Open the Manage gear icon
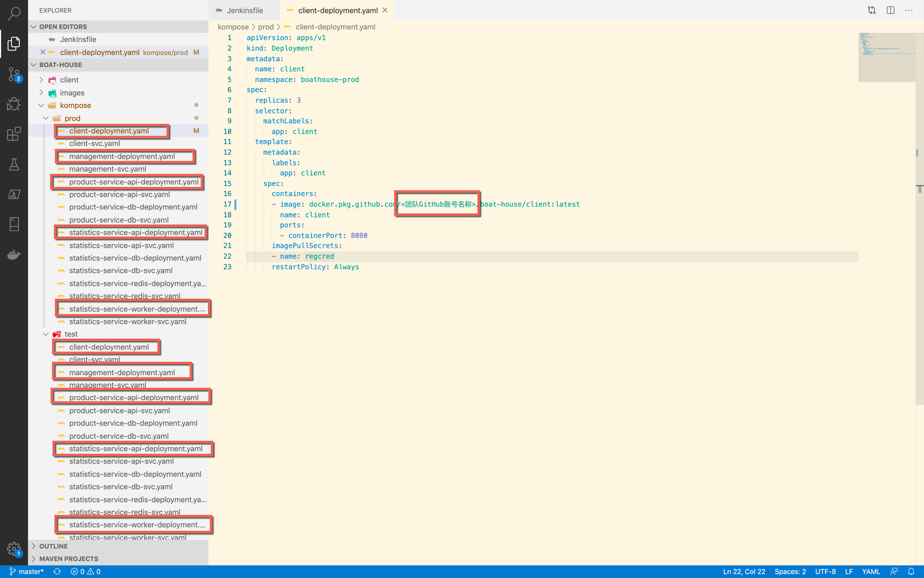This screenshot has height=578, width=924. [14, 549]
